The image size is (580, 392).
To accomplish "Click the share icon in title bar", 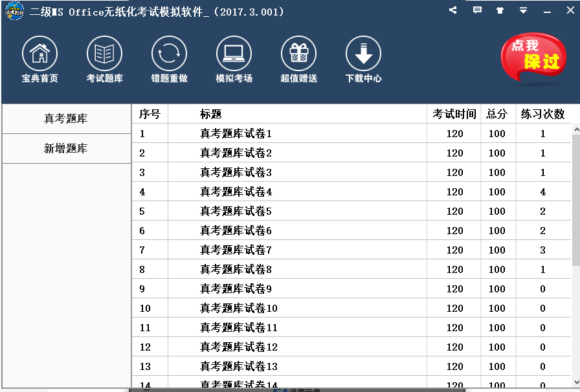I will [452, 10].
